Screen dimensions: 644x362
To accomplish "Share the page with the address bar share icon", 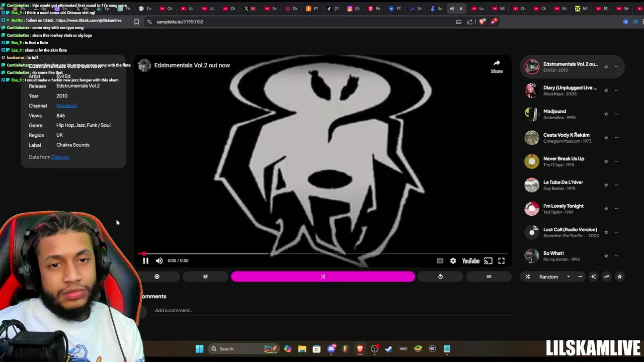I will coord(470,22).
